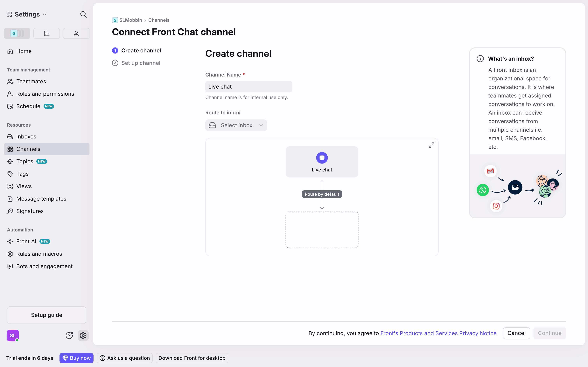The width and height of the screenshot is (588, 367).
Task: Open the Setup guide
Action: 47,315
